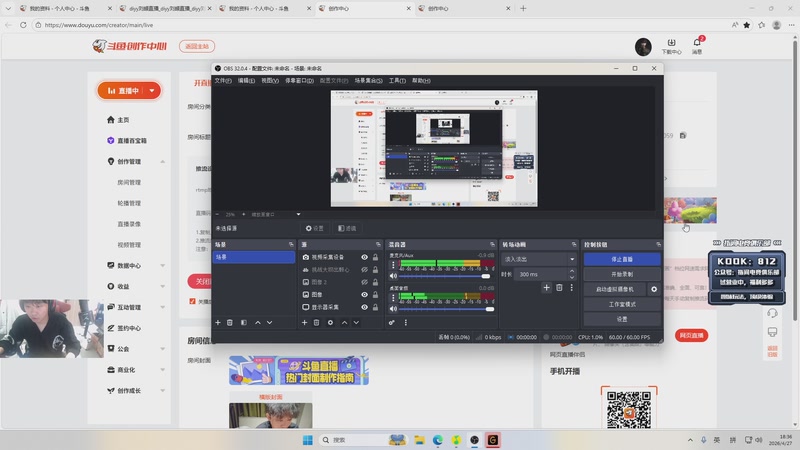Open source properties gear in sources toolbar
Viewport: 800px width, 450px height.
[331, 322]
